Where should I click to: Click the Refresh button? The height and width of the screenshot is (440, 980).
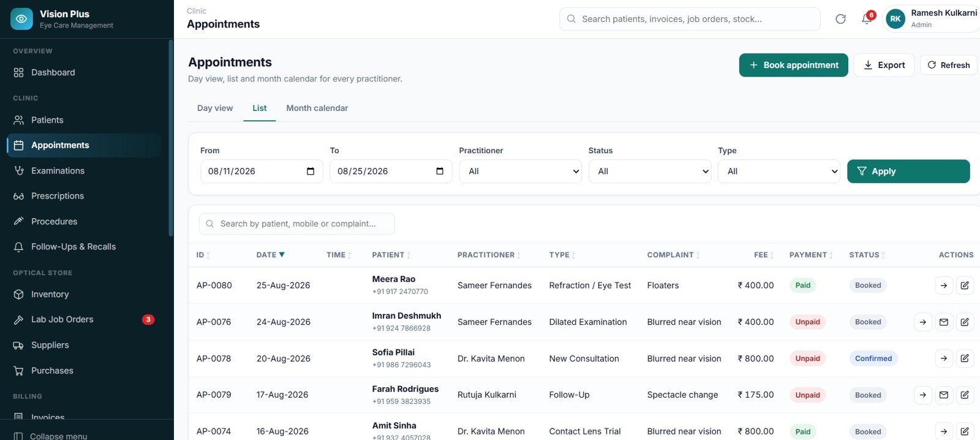(948, 65)
